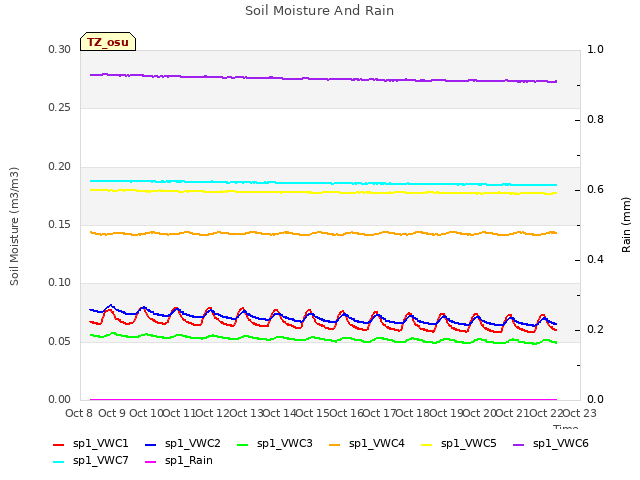Click the magenta rain line at zero
640x480 pixels.
(x=322, y=399)
